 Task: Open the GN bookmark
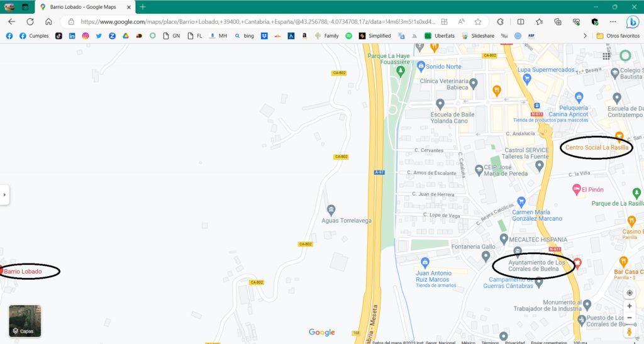click(172, 36)
